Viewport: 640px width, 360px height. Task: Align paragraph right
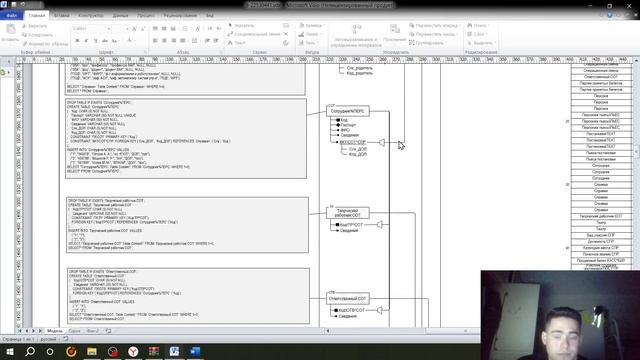pos(173,41)
